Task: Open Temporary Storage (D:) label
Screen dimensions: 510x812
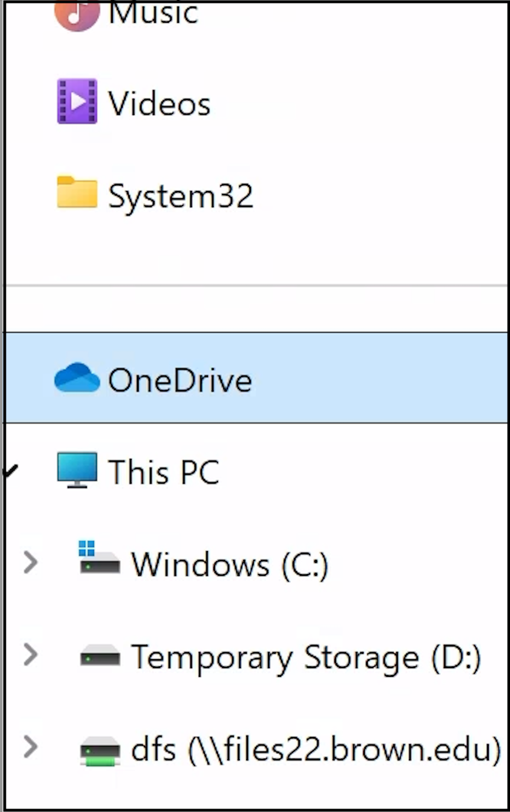Action: point(306,657)
